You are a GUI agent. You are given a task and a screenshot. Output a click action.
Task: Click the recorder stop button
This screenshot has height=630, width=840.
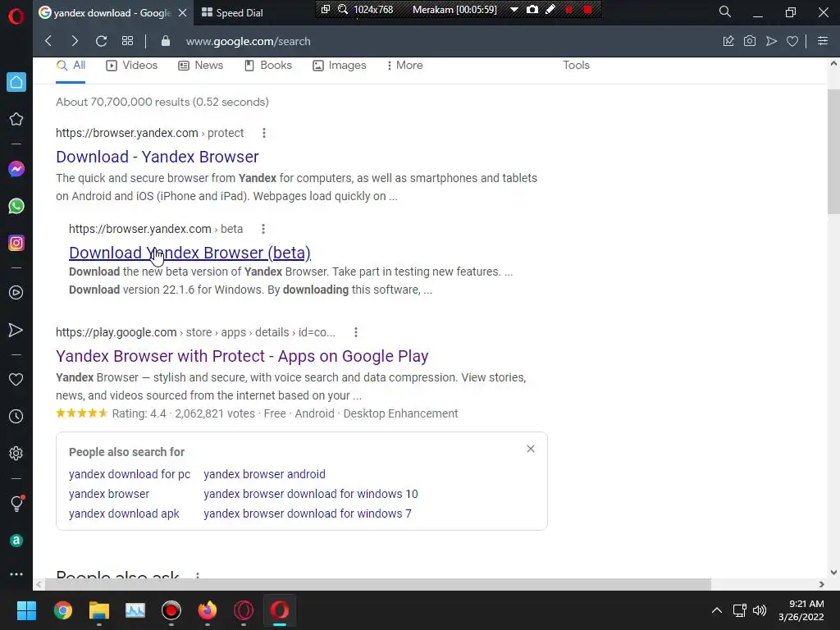587,9
